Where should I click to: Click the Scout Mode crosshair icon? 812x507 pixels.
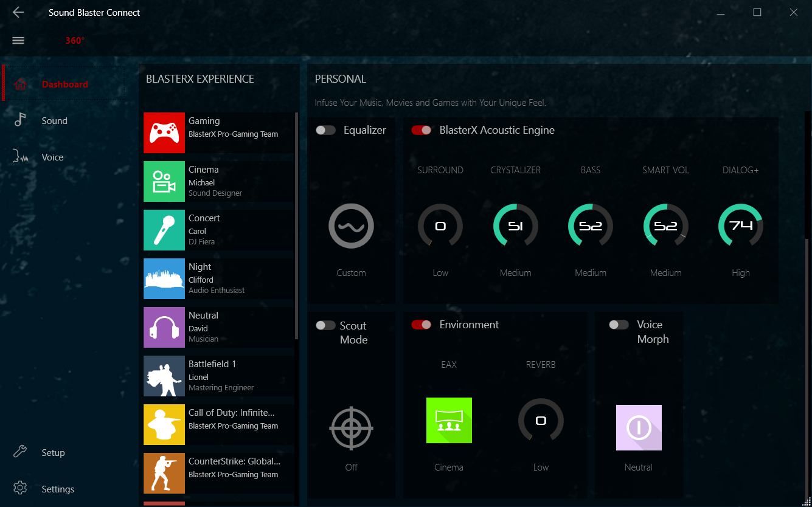(x=351, y=428)
